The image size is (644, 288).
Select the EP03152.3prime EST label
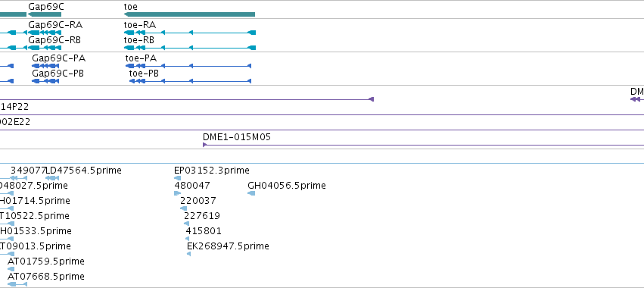pos(212,171)
